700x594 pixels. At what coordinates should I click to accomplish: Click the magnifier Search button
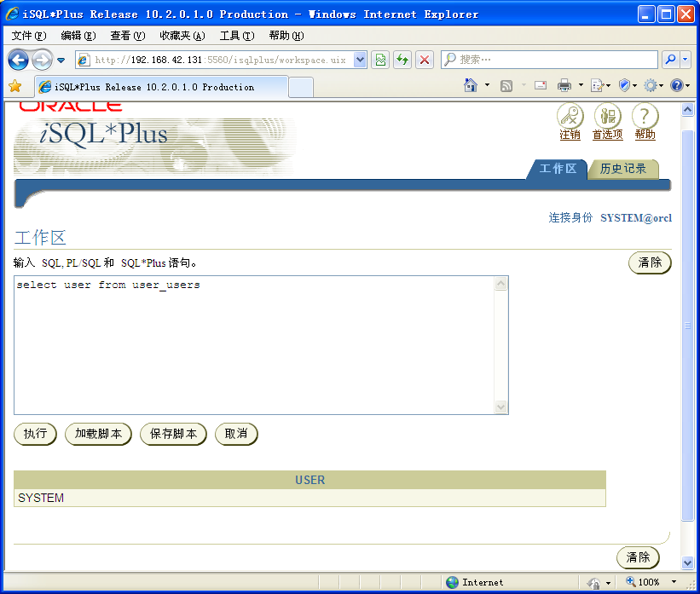pyautogui.click(x=670, y=60)
